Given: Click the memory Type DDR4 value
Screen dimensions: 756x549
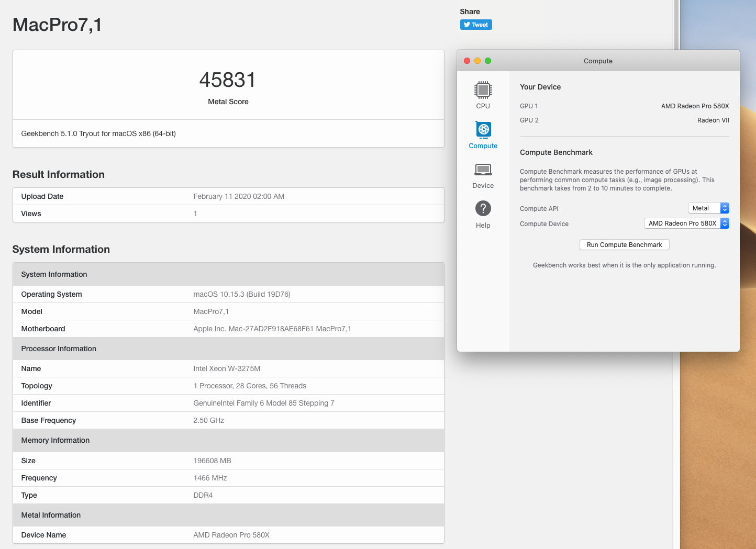Looking at the screenshot, I should [x=203, y=495].
